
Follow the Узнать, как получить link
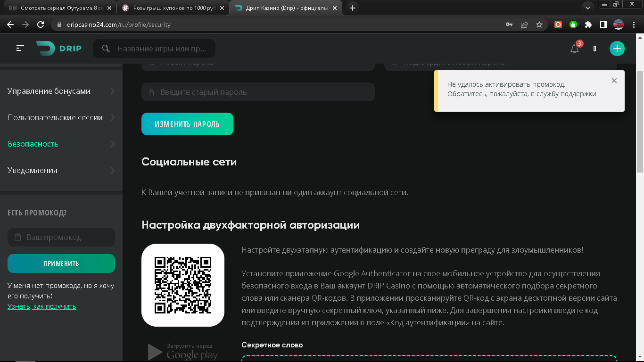point(42,306)
